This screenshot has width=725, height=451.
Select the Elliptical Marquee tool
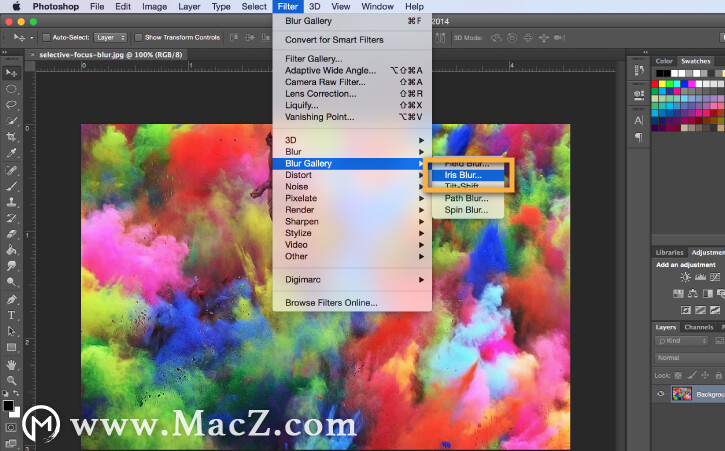tap(11, 89)
